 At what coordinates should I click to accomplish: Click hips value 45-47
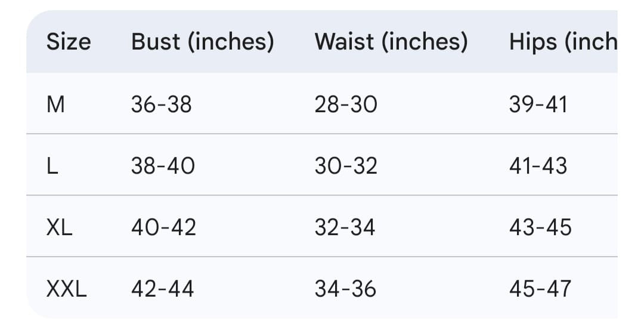540,289
